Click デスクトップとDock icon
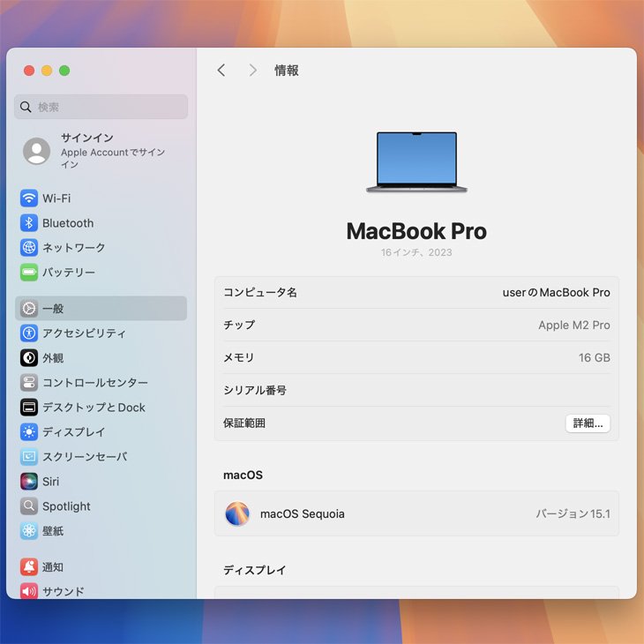 (x=29, y=407)
